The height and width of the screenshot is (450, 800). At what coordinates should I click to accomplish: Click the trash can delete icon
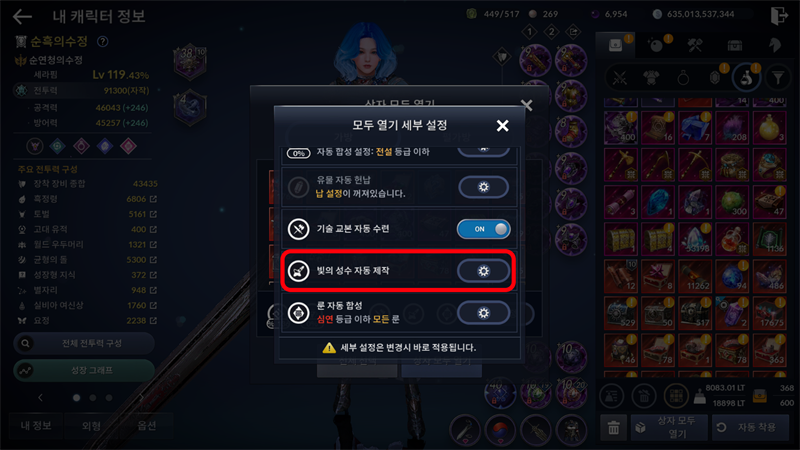click(x=614, y=428)
